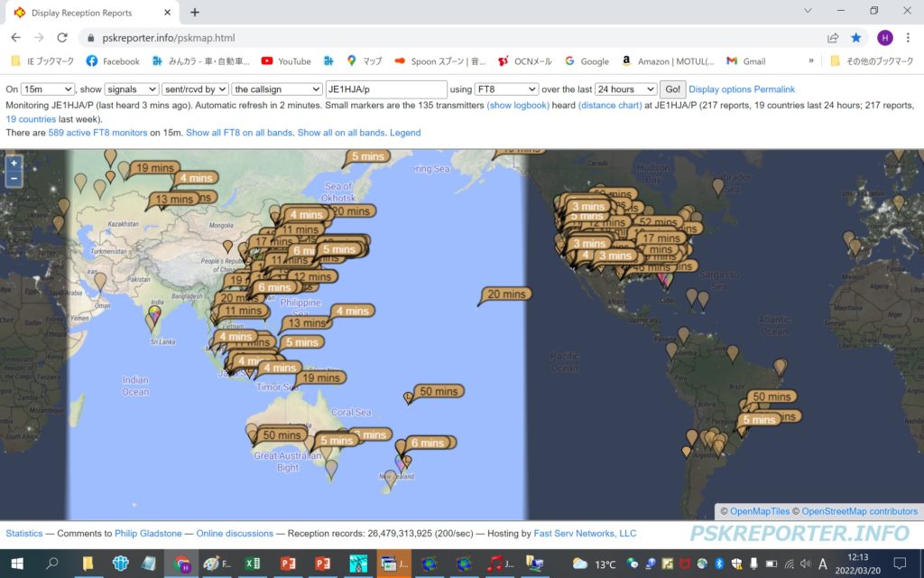Open the FT8 mode dropdown
924x578 pixels.
(x=505, y=89)
